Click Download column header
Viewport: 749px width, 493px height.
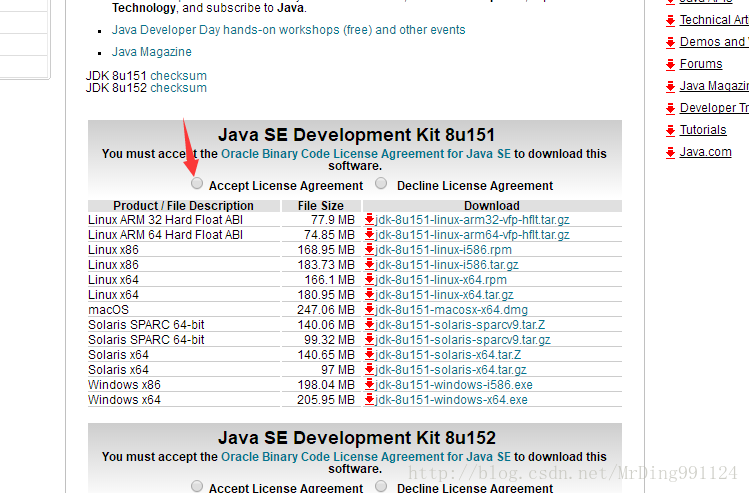492,206
